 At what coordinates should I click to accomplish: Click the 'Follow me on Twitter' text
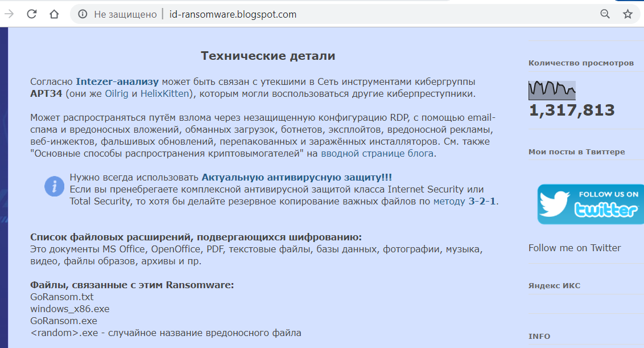tap(575, 248)
